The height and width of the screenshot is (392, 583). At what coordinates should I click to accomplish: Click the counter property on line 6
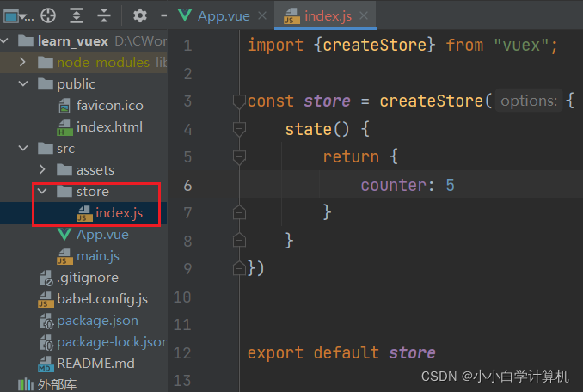click(393, 185)
